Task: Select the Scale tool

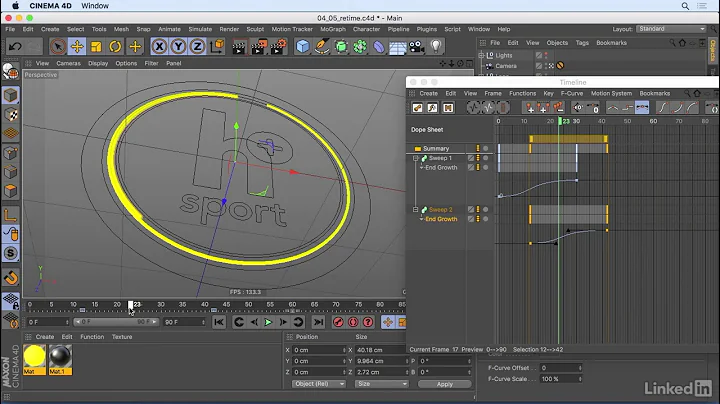Action: point(96,46)
